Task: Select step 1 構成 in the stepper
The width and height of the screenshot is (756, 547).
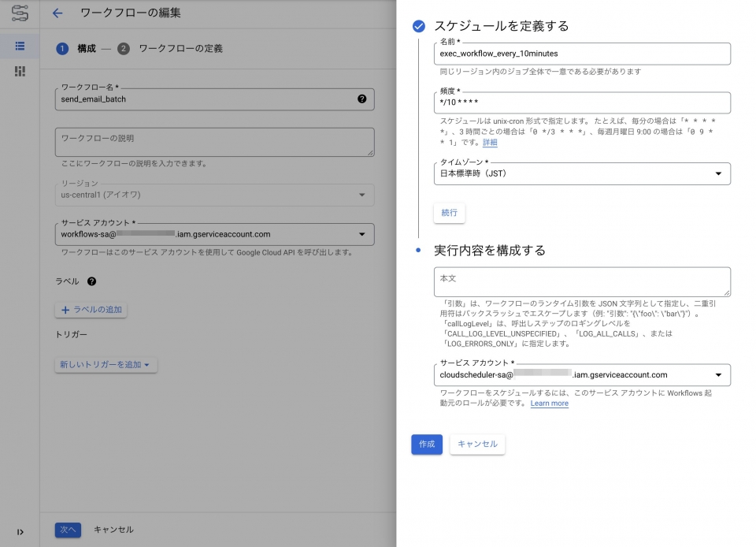Action: click(x=76, y=48)
